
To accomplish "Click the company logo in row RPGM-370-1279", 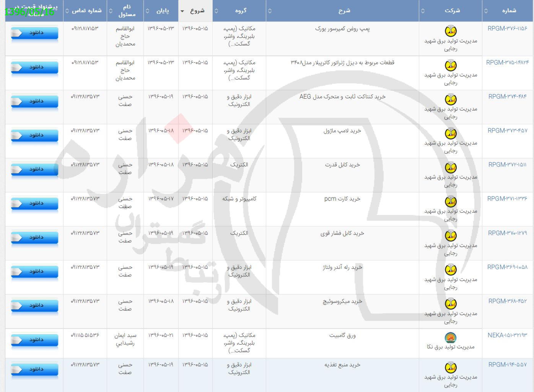I will pos(451,236).
